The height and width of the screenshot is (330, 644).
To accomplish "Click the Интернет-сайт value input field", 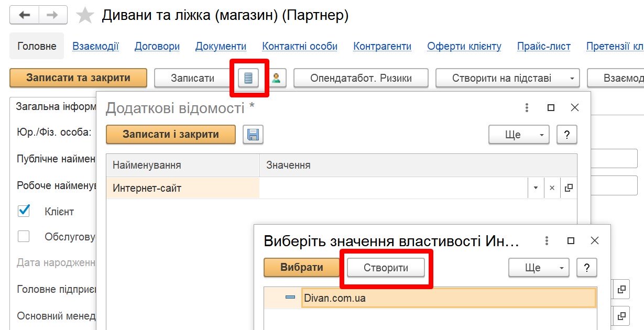I will pos(394,188).
